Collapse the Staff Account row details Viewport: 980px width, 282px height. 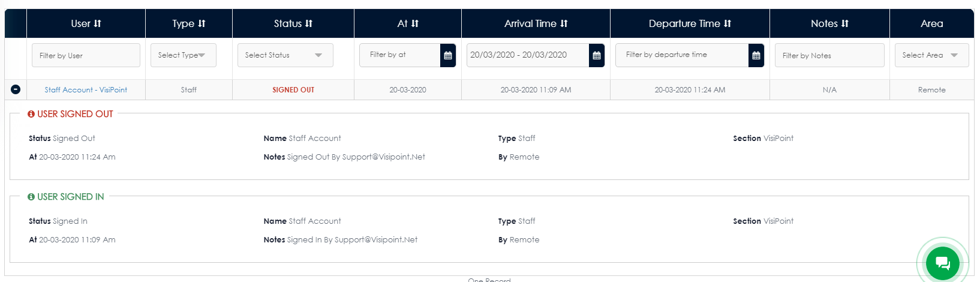coord(16,89)
